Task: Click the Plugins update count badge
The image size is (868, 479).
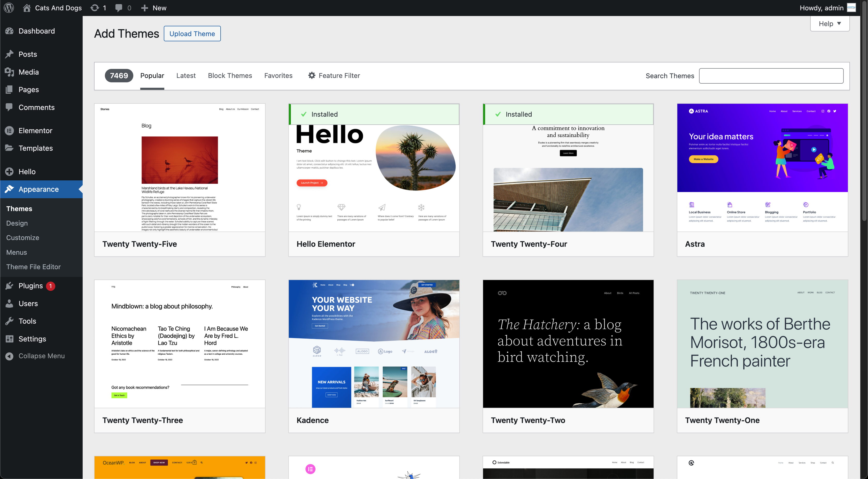Action: pyautogui.click(x=51, y=286)
